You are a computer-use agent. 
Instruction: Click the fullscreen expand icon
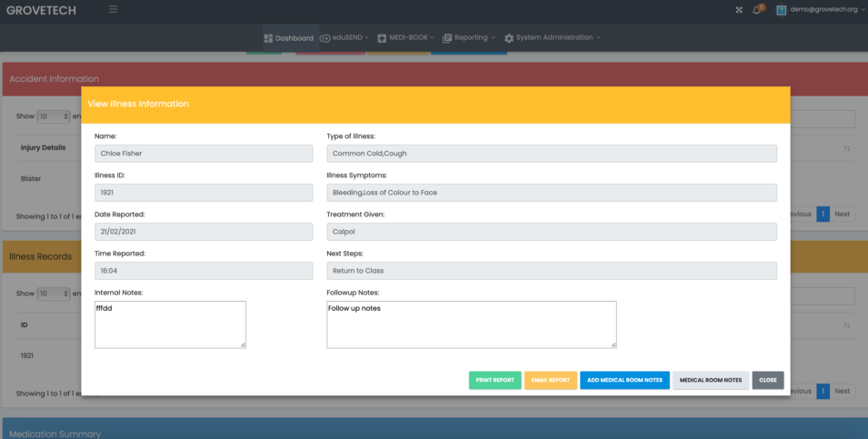(738, 10)
